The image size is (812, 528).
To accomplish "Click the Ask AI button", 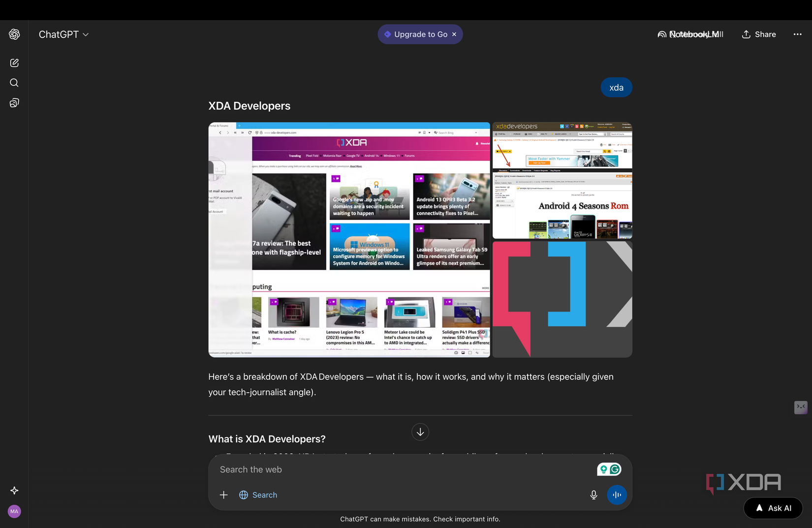I will [x=773, y=508].
